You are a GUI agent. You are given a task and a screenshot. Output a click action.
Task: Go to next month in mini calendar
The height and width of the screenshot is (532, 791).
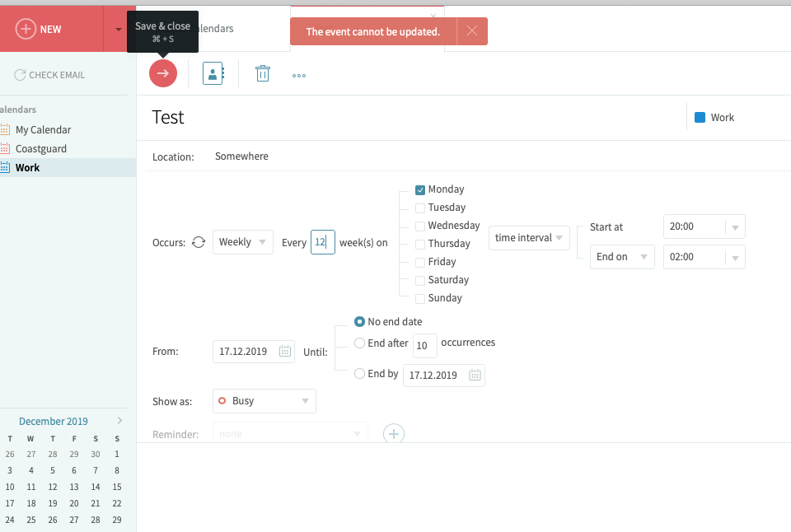[119, 421]
